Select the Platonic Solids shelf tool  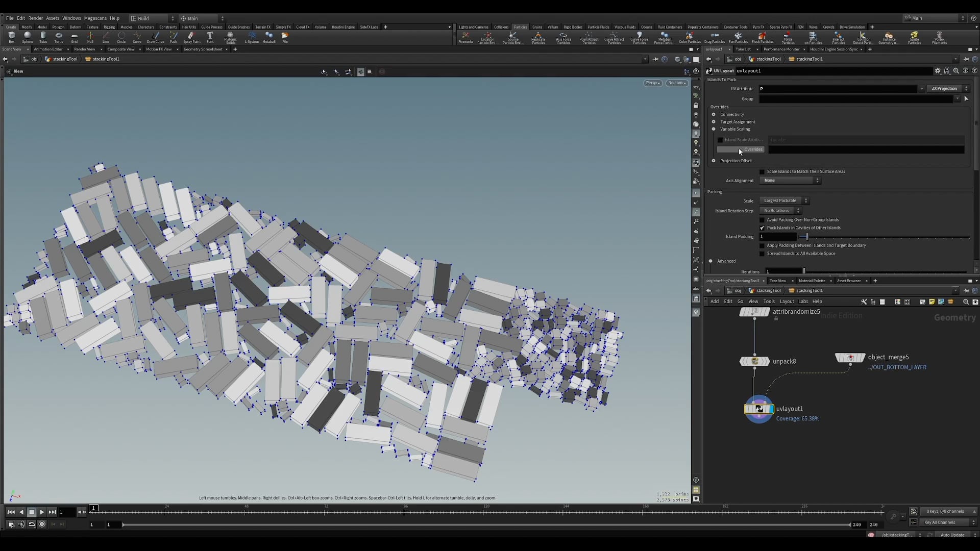[x=230, y=36]
